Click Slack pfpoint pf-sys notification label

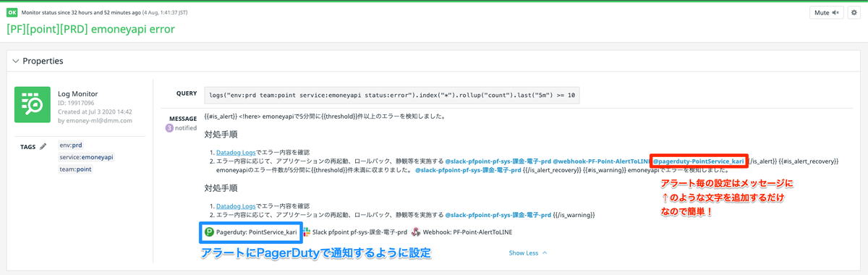pos(359,232)
